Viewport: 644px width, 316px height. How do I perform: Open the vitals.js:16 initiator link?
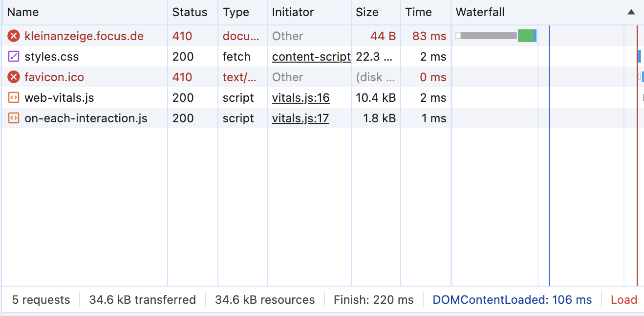(301, 98)
